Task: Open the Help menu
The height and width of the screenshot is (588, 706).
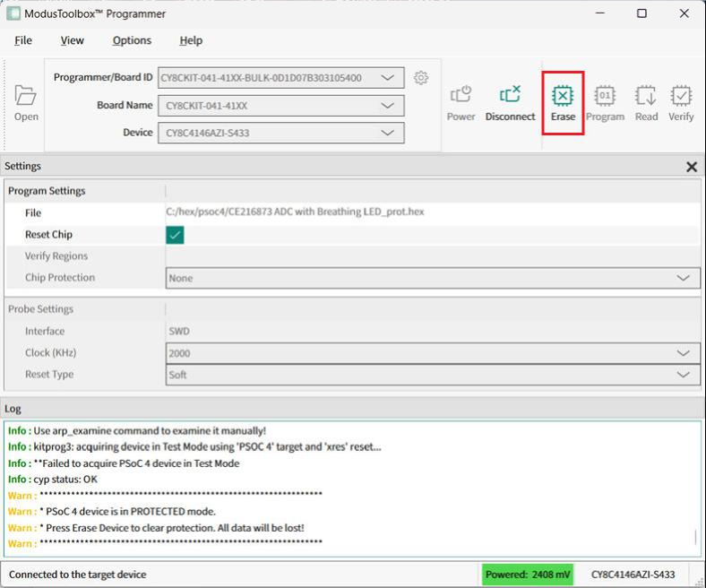Action: pos(191,40)
